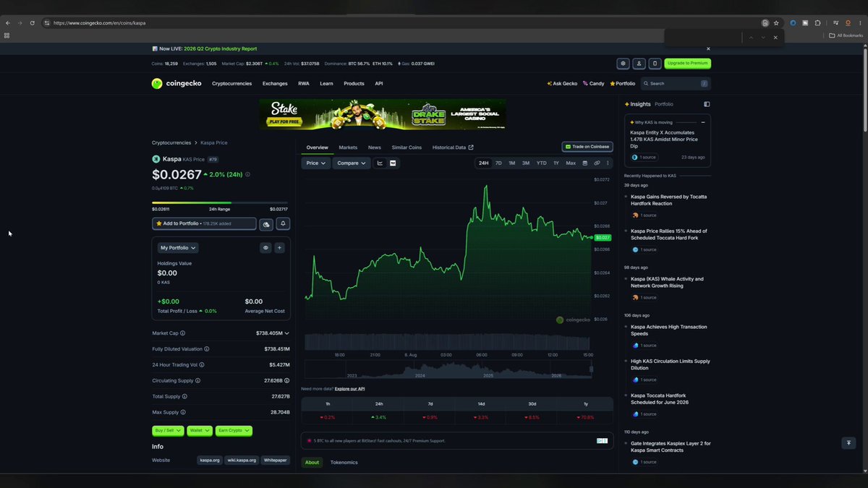Click the info icon next to Circulating Supply label

pyautogui.click(x=197, y=380)
